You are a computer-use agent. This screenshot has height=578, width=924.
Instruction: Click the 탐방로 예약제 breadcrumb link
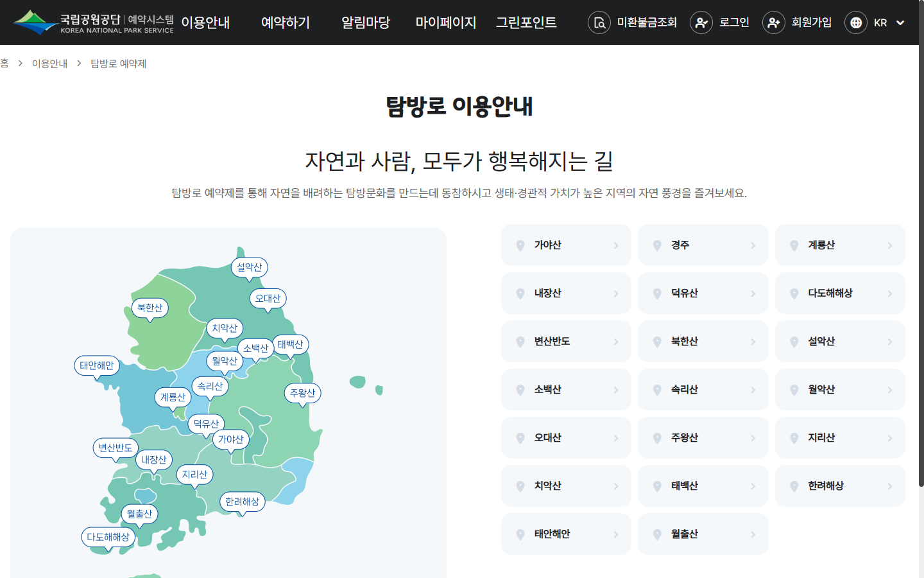(118, 64)
